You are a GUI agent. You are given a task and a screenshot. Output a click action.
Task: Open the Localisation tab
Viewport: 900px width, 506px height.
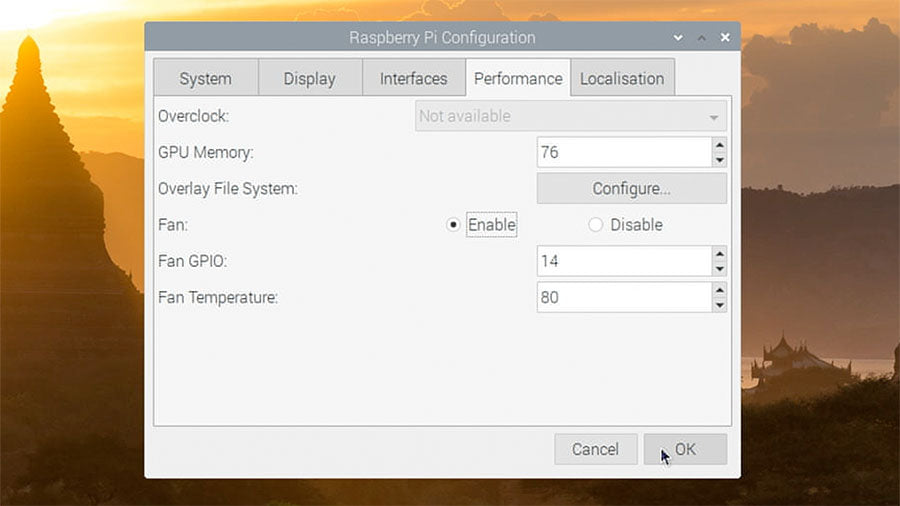pos(622,78)
